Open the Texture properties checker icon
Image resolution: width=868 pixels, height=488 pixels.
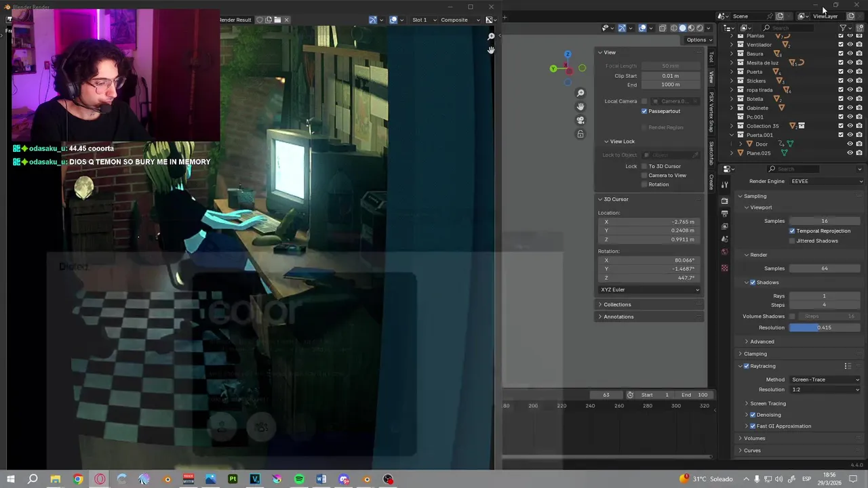click(725, 268)
